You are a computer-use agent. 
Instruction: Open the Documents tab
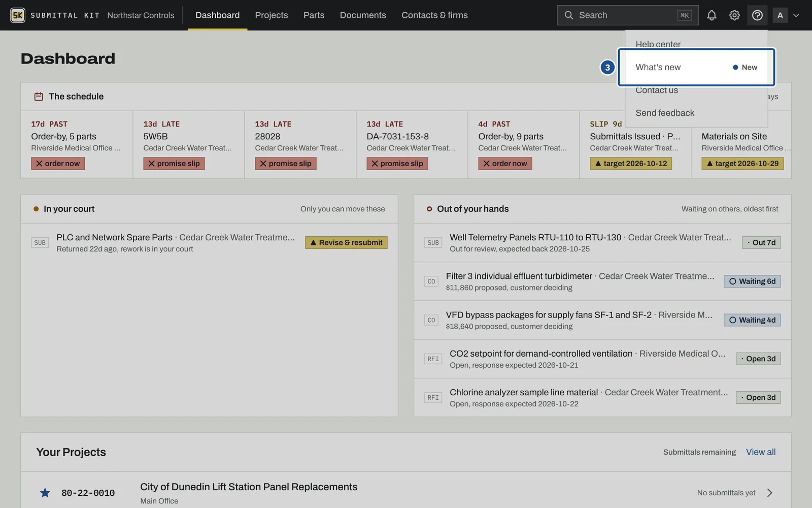tap(363, 15)
